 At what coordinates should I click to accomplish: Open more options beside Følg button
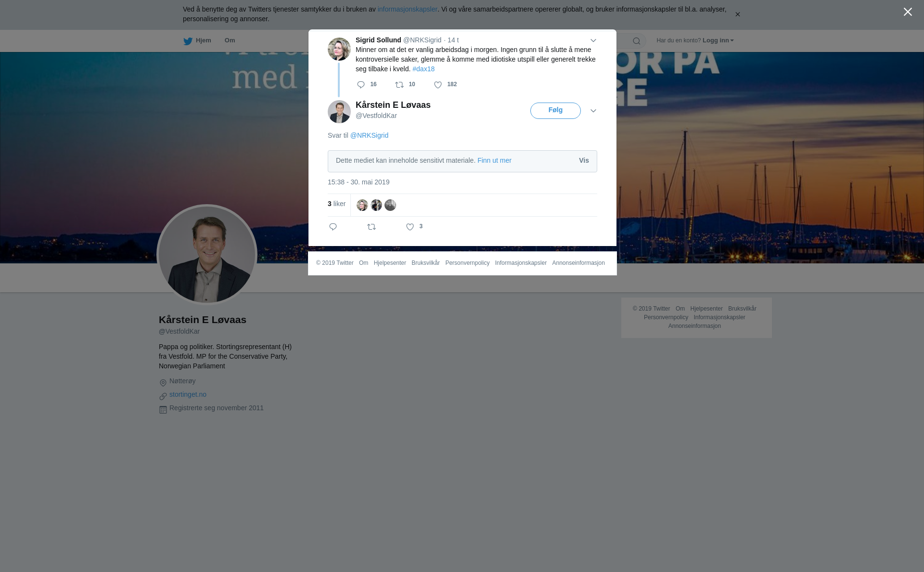coord(593,111)
